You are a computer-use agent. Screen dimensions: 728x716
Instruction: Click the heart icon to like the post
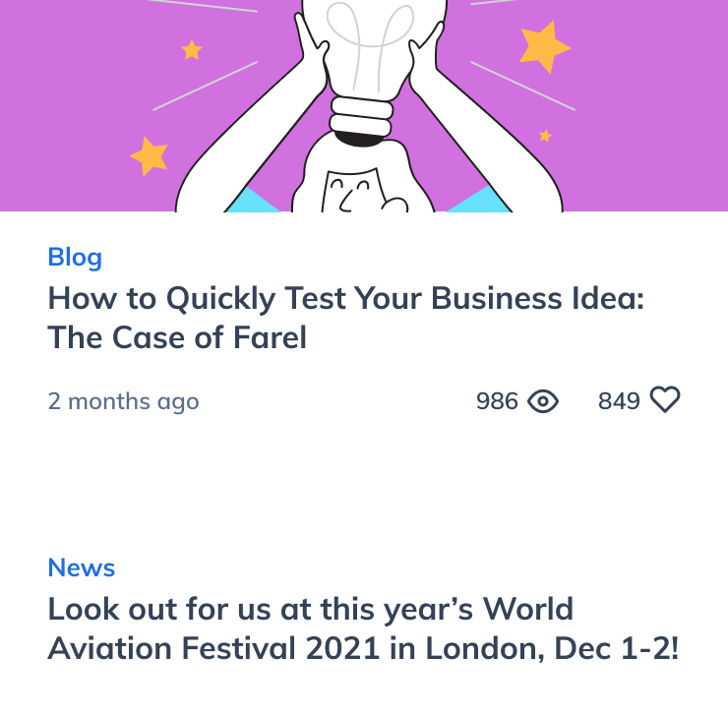(x=666, y=400)
